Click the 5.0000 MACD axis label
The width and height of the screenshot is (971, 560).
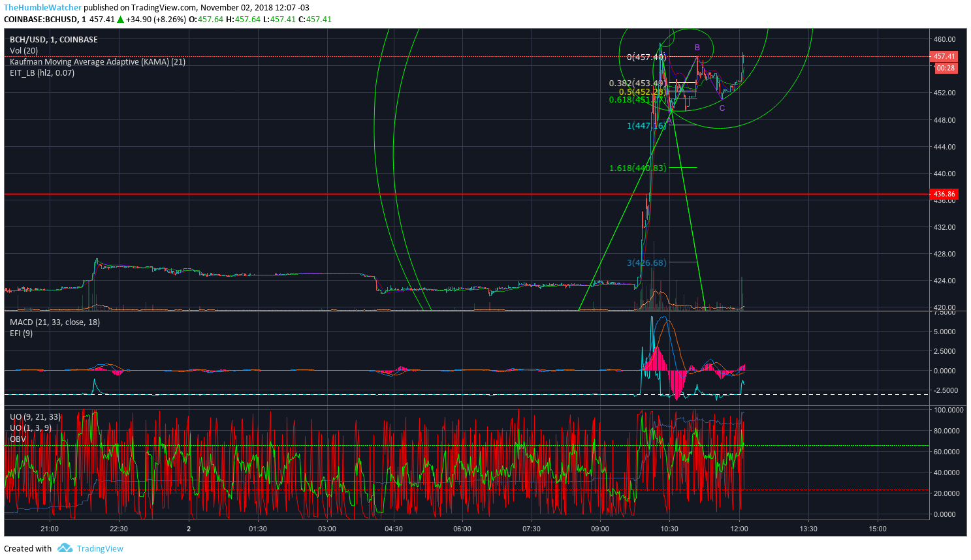point(944,332)
